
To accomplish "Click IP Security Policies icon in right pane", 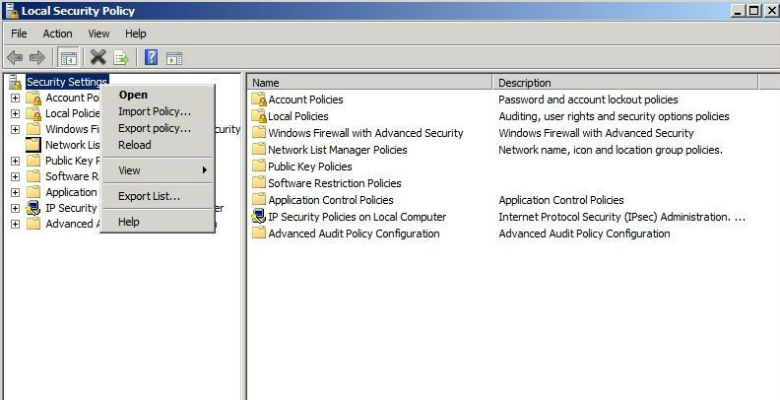I will click(x=259, y=216).
